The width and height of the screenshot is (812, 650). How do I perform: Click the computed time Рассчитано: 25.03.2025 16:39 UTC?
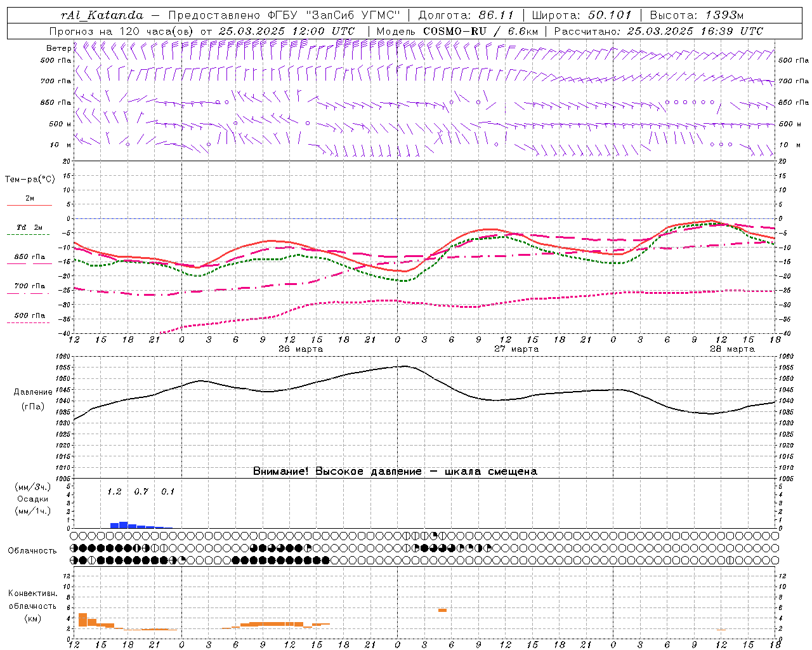[x=658, y=31]
